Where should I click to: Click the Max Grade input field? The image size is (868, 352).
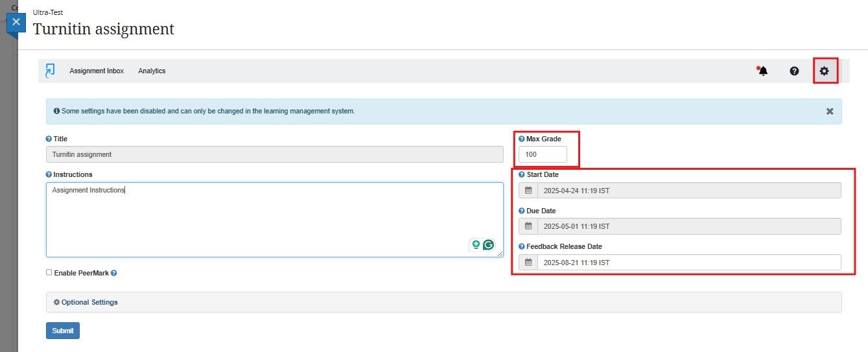(543, 154)
